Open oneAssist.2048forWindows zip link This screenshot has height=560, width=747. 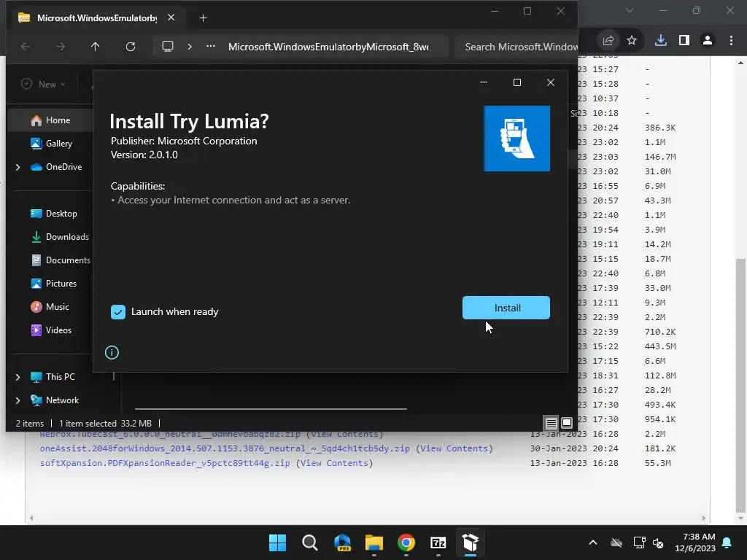[x=225, y=448]
